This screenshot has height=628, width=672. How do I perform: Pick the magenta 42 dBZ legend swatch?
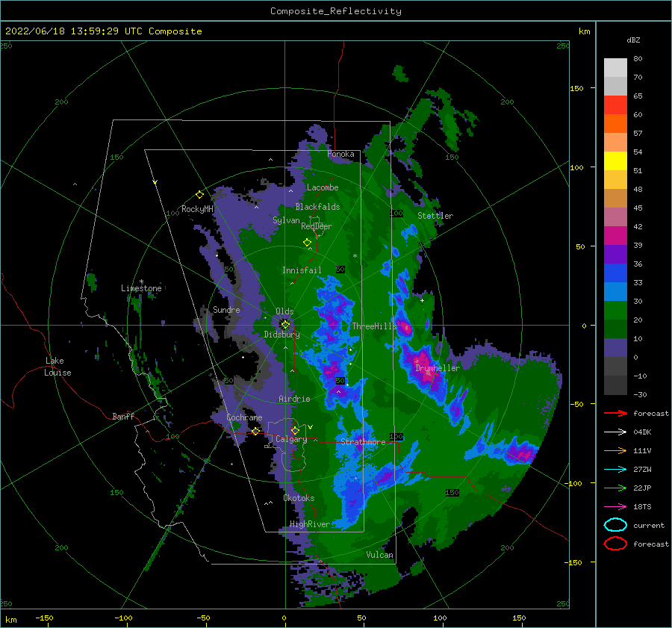point(615,235)
